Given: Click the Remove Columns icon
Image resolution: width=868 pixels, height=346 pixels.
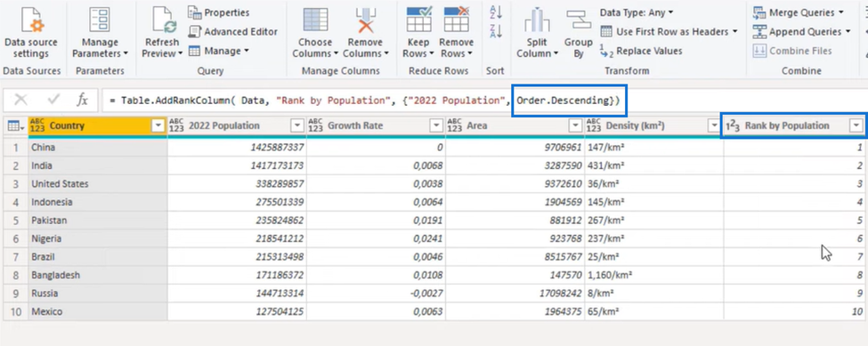Looking at the screenshot, I should pos(365,19).
